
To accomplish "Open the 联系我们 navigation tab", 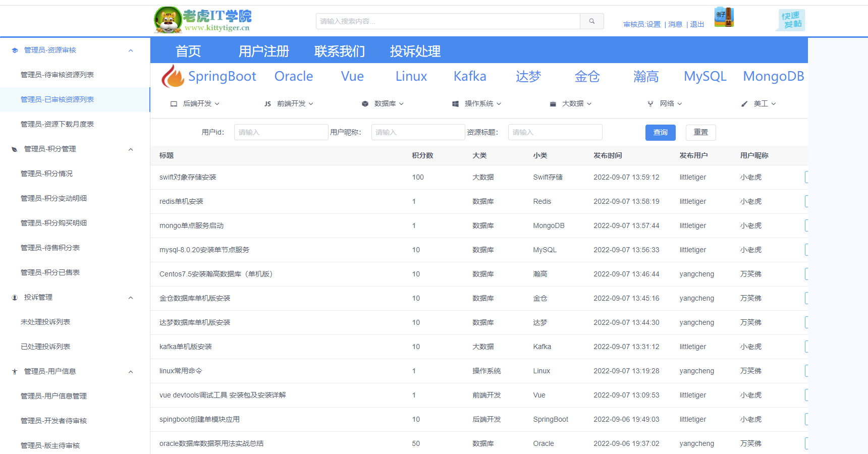I will [x=340, y=51].
